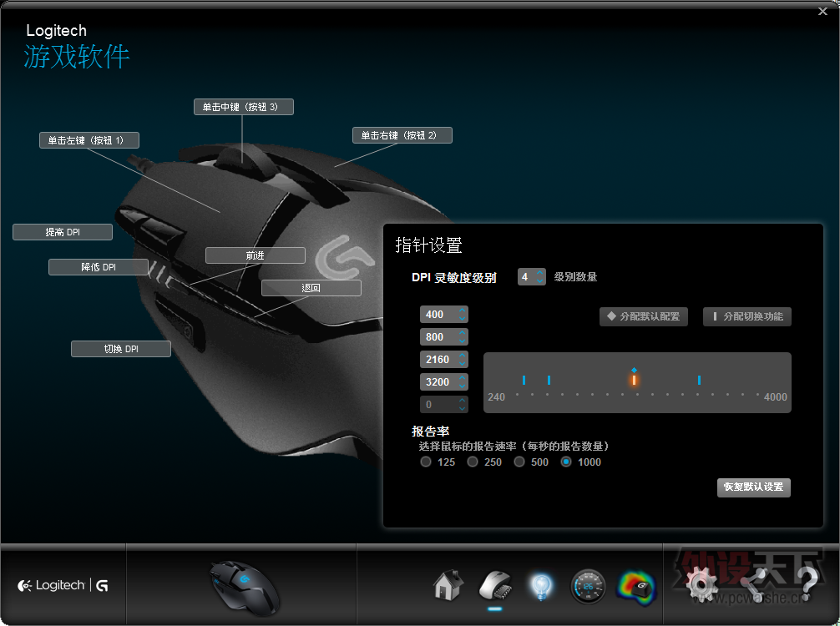Image resolution: width=840 pixels, height=626 pixels.
Task: Select the 前进 button label
Action: (x=256, y=255)
